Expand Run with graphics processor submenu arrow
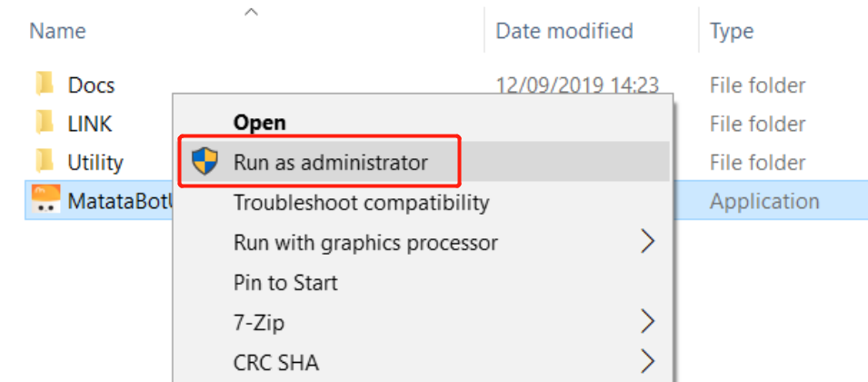Viewport: 868px width, 382px height. click(x=647, y=242)
